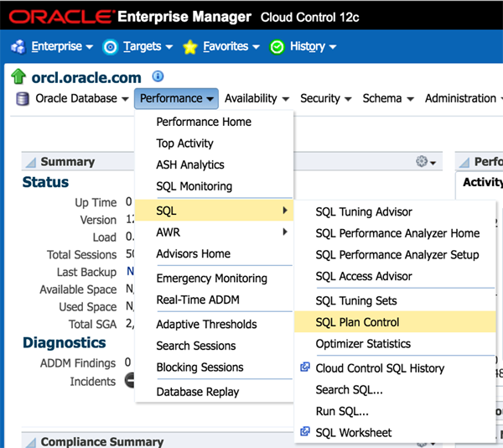Collapse the Summary panel
This screenshot has height=448, width=503.
tap(30, 162)
